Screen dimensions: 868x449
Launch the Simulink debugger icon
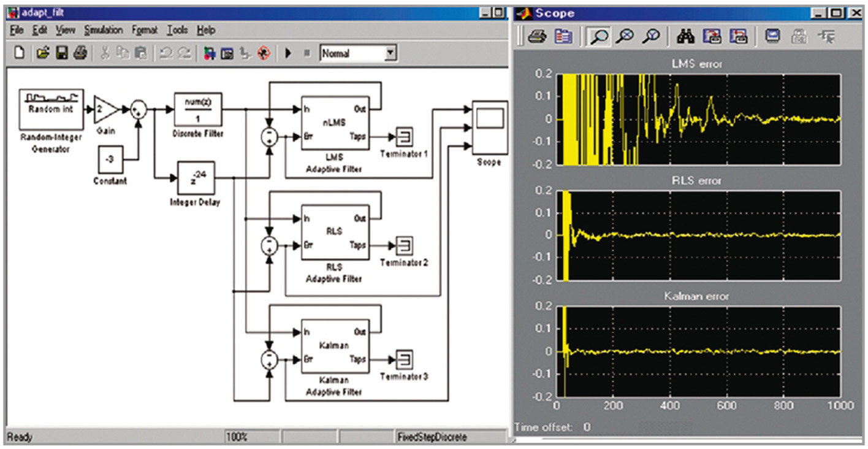click(264, 53)
